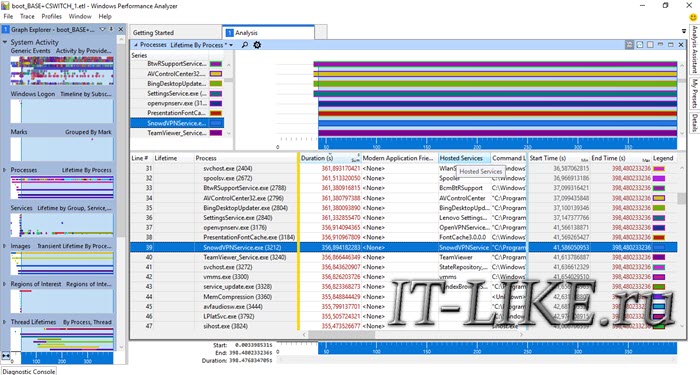Close the Graph Explorer panel
Screen dimensions: 700x375
pos(121,29)
